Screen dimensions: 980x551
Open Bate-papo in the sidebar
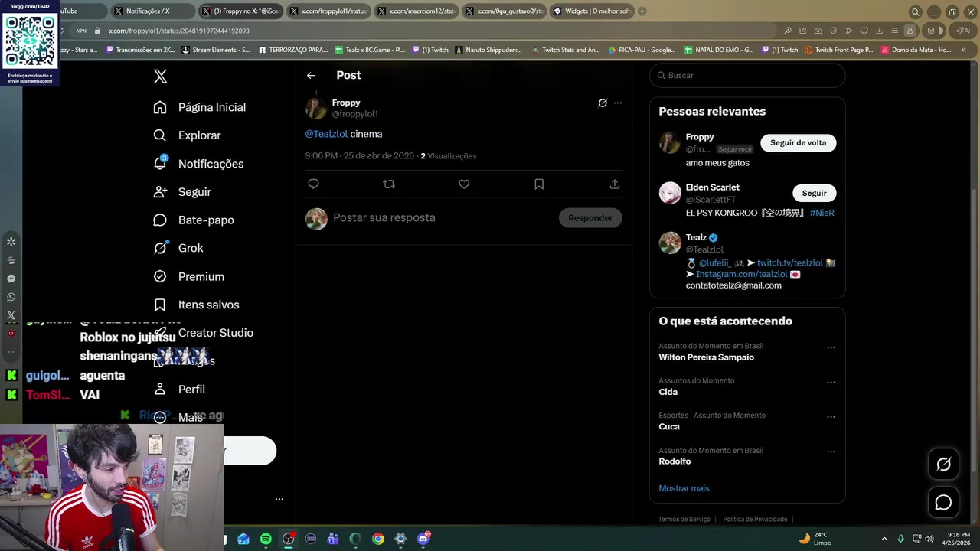194,220
